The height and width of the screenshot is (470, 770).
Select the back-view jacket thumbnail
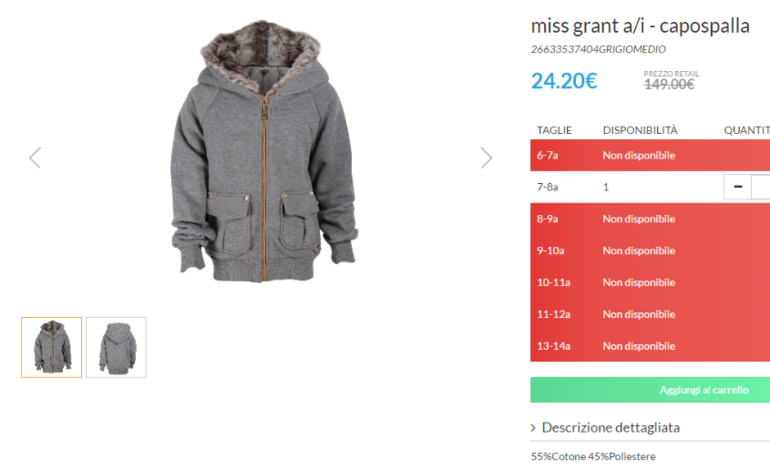[x=116, y=347]
